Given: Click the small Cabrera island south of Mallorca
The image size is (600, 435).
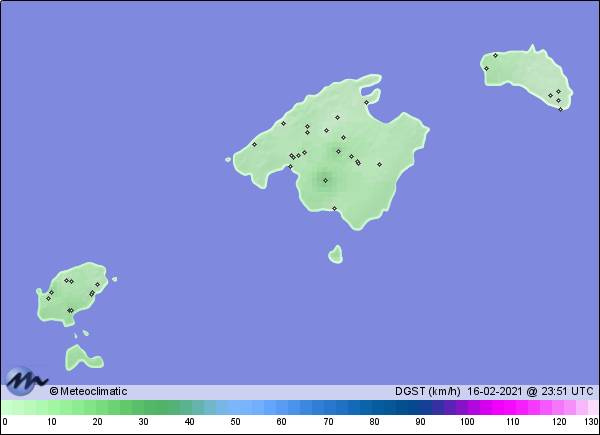Looking at the screenshot, I should (336, 255).
